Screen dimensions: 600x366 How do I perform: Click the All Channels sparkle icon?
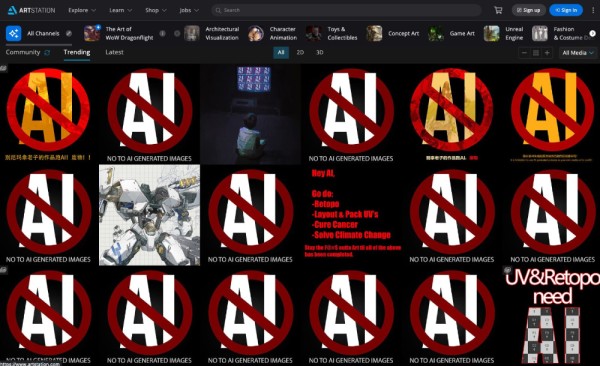13,33
